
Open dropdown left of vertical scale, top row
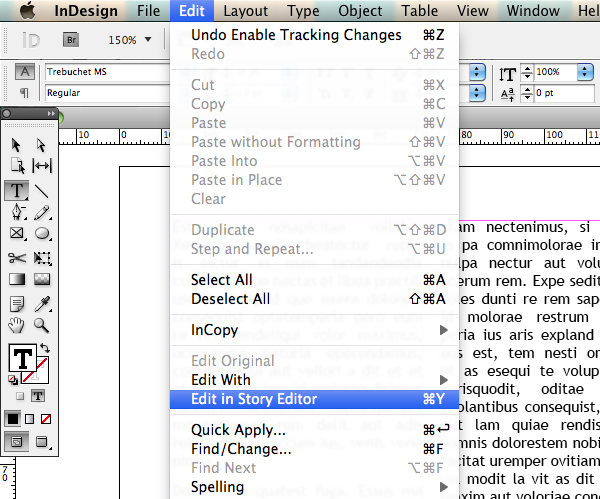point(477,72)
